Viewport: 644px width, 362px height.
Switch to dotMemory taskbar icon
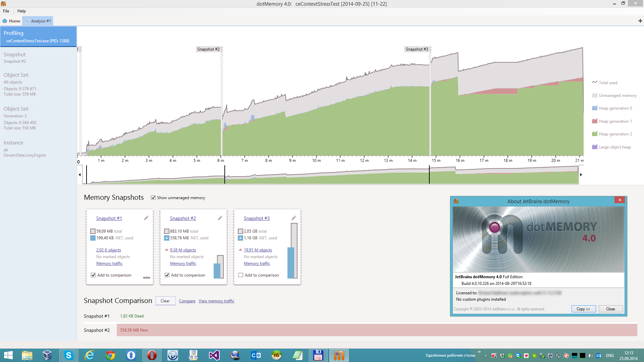pyautogui.click(x=339, y=355)
